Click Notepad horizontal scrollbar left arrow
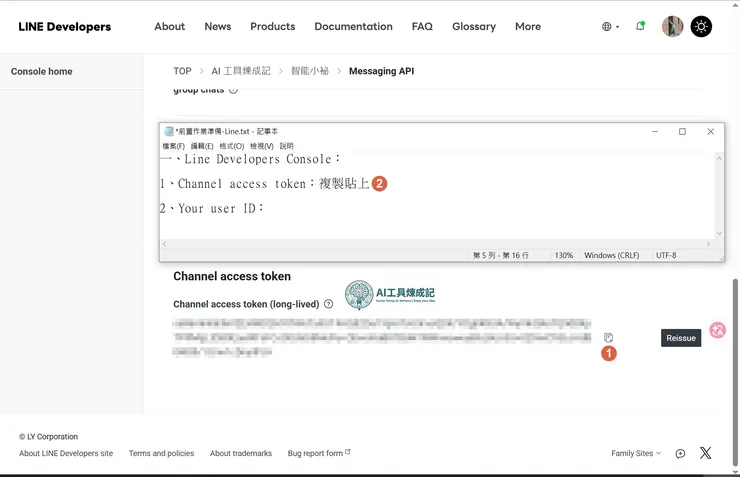The image size is (740, 477). tap(164, 244)
